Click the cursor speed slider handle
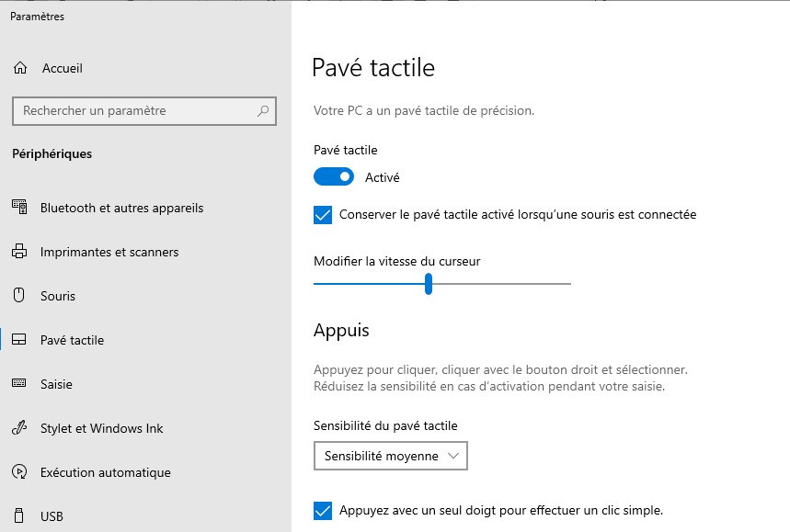Screen dimensions: 790x532 [429, 284]
